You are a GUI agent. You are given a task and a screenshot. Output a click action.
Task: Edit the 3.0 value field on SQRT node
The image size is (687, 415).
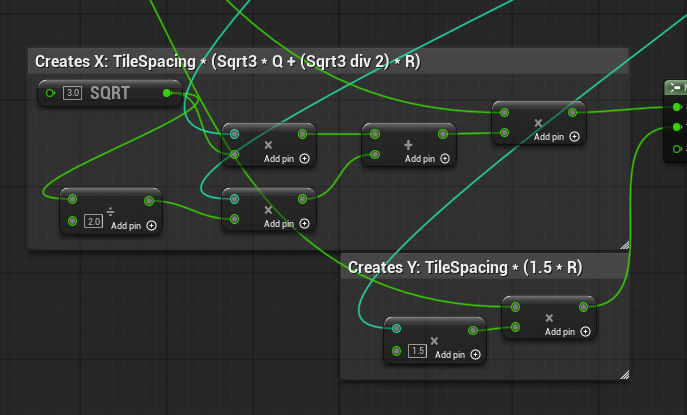coord(73,93)
